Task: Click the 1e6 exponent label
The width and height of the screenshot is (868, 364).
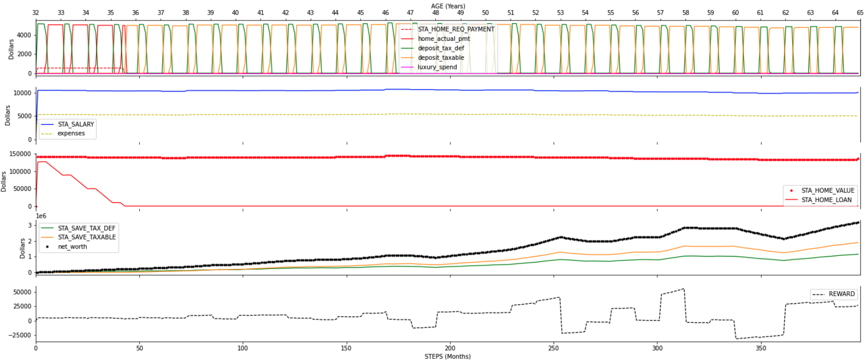Action: coord(41,216)
